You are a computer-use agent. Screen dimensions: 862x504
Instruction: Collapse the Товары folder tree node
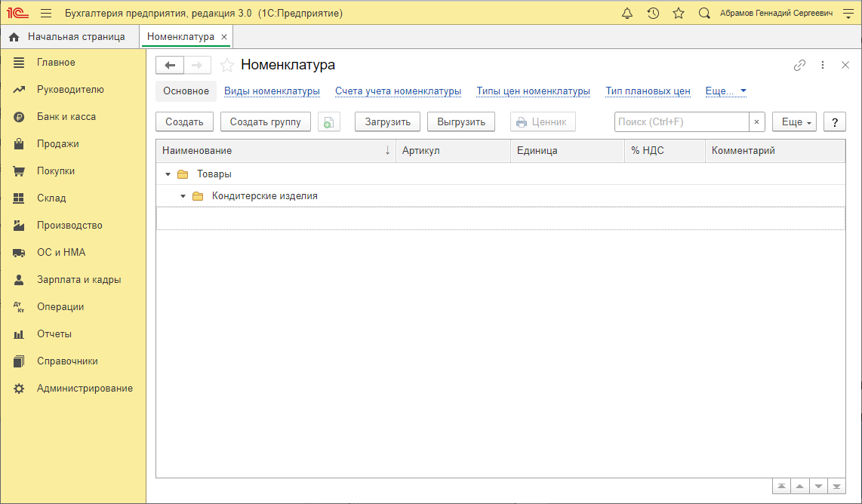point(168,174)
